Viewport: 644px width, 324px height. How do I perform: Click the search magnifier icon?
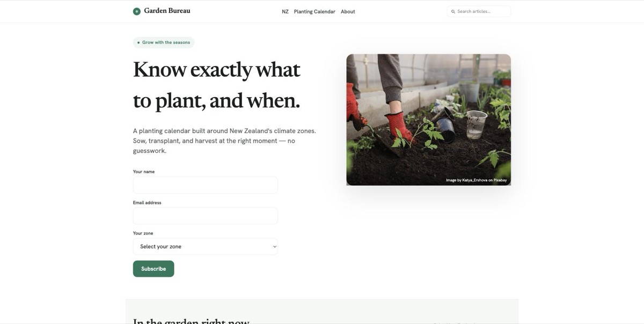click(453, 11)
